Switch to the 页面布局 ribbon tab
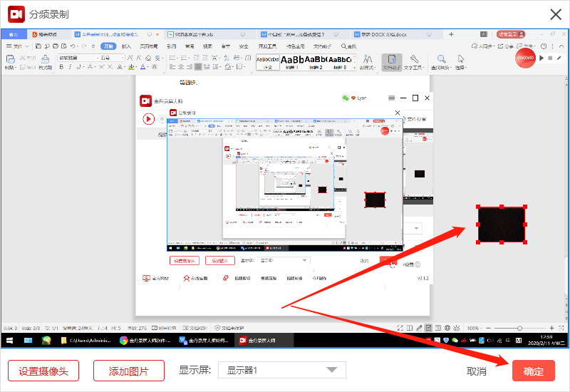Viewport: 570px width, 392px height. point(149,46)
